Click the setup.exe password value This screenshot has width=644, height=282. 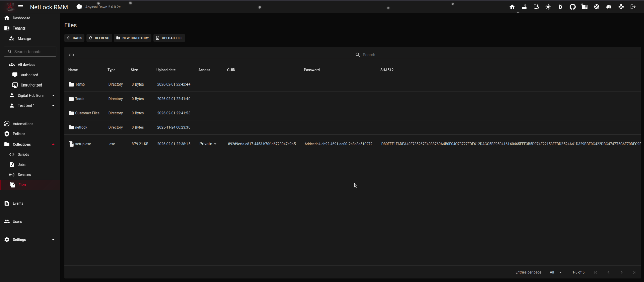point(338,144)
